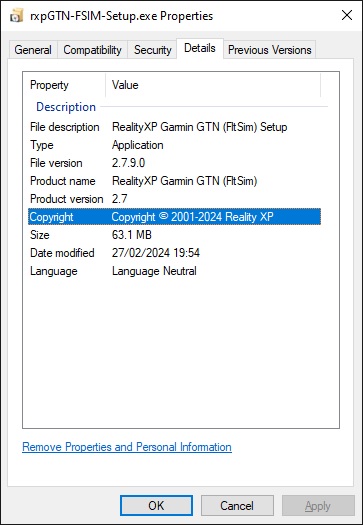Select the File version property row

pyautogui.click(x=174, y=163)
